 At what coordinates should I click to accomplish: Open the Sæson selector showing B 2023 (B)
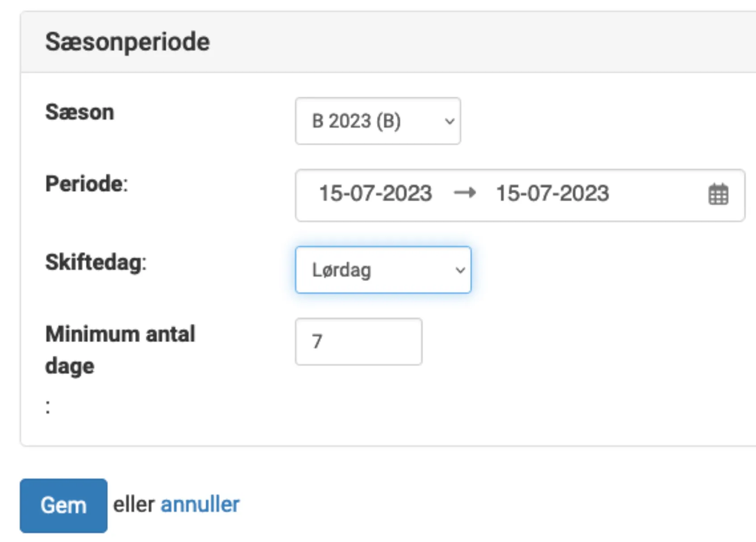click(x=378, y=121)
